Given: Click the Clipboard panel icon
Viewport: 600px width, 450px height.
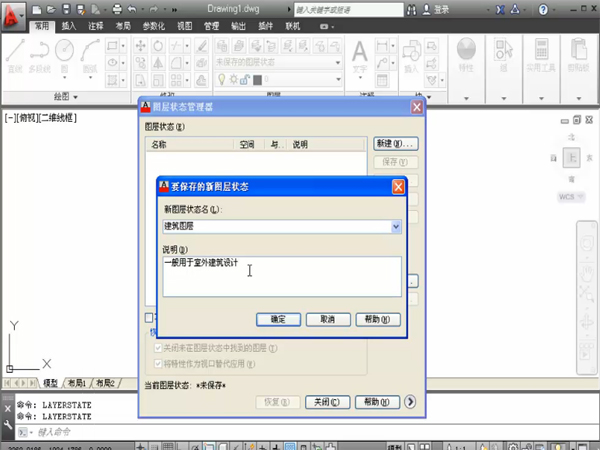Looking at the screenshot, I should [x=579, y=49].
